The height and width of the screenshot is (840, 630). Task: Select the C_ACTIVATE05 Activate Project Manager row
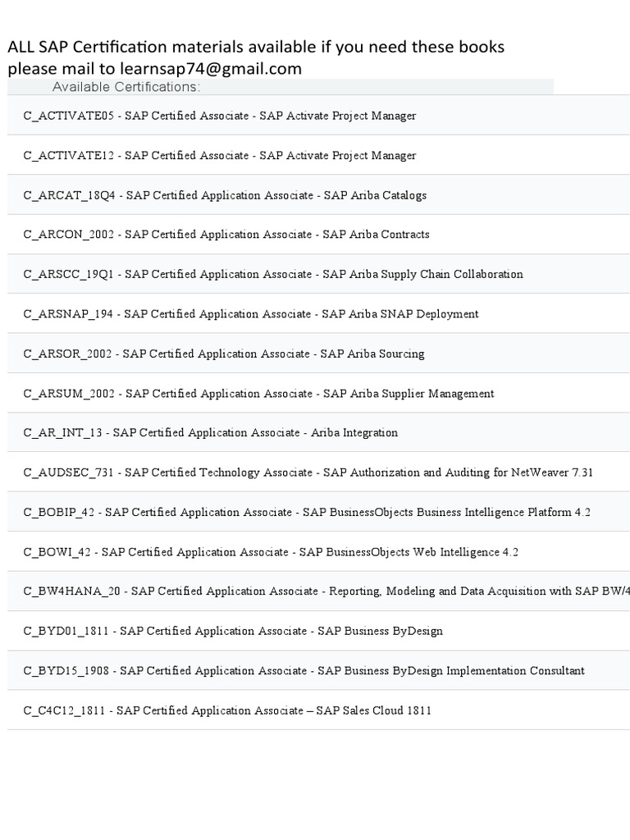point(220,116)
